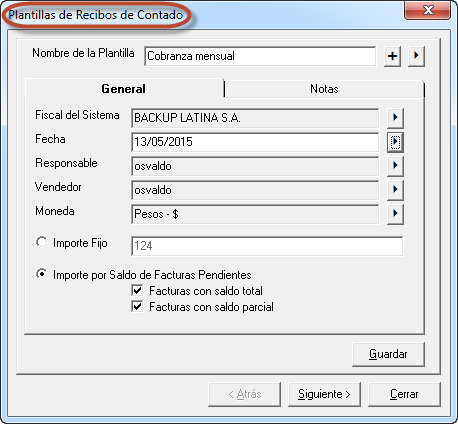Image resolution: width=458 pixels, height=424 pixels.
Task: Click the Nombre de la Plantilla field
Action: click(x=260, y=56)
